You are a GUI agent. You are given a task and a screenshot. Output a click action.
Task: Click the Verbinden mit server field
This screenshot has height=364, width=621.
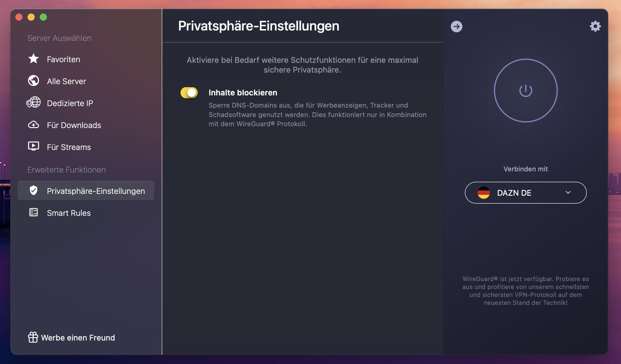[525, 193]
